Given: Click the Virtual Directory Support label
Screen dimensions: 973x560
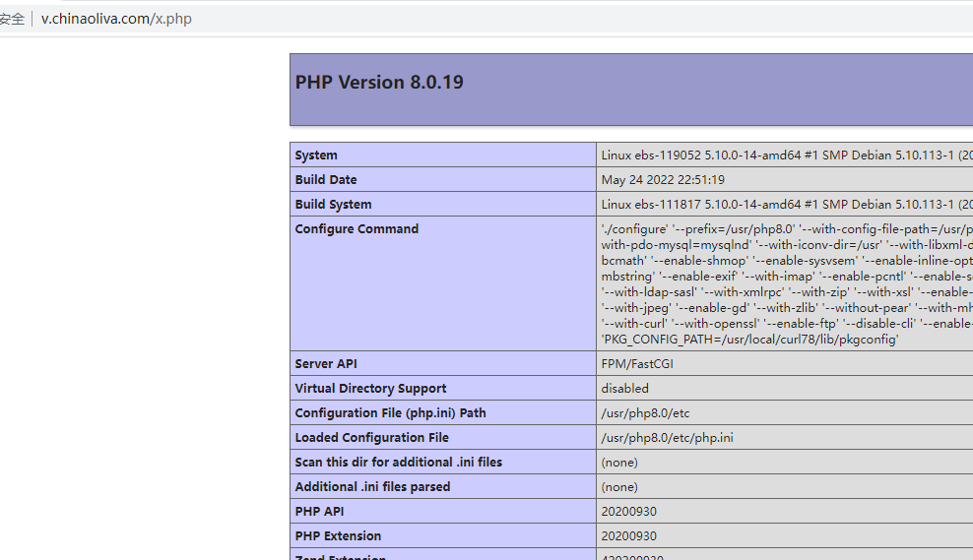Looking at the screenshot, I should click(x=370, y=389).
